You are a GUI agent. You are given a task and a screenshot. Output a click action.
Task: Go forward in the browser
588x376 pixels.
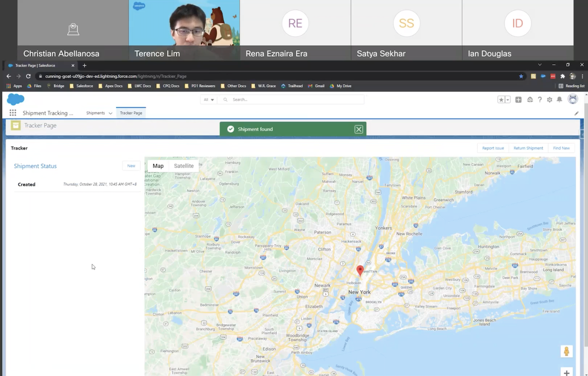tap(18, 76)
